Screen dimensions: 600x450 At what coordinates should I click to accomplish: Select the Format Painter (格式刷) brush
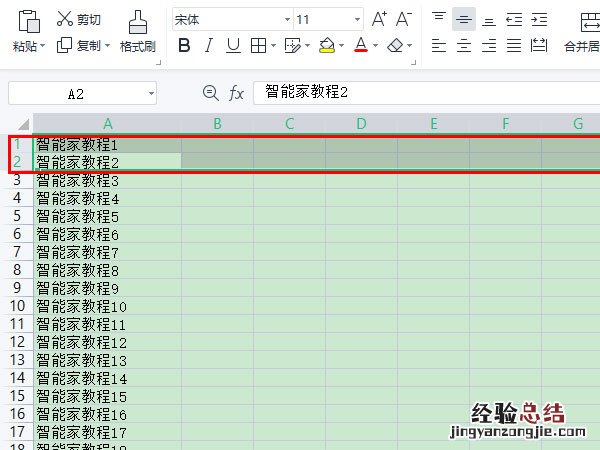137,30
